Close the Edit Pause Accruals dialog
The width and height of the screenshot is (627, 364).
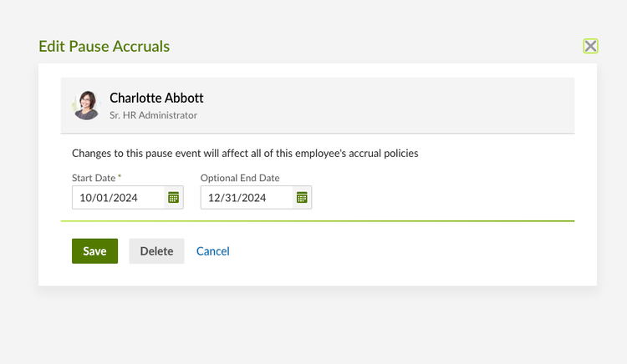click(590, 46)
